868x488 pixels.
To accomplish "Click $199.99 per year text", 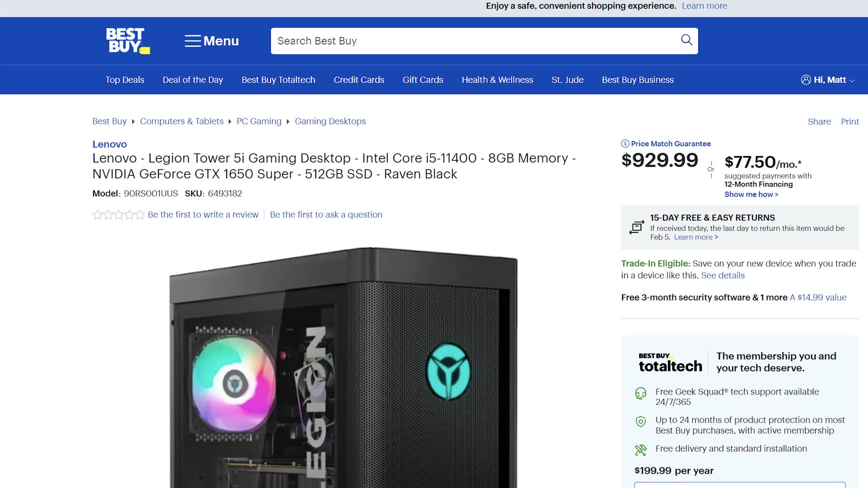I will 674,470.
